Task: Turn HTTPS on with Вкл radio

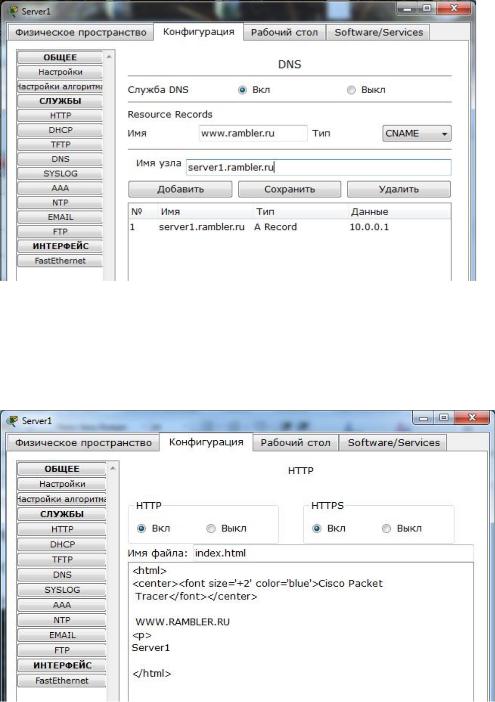Action: (x=317, y=528)
